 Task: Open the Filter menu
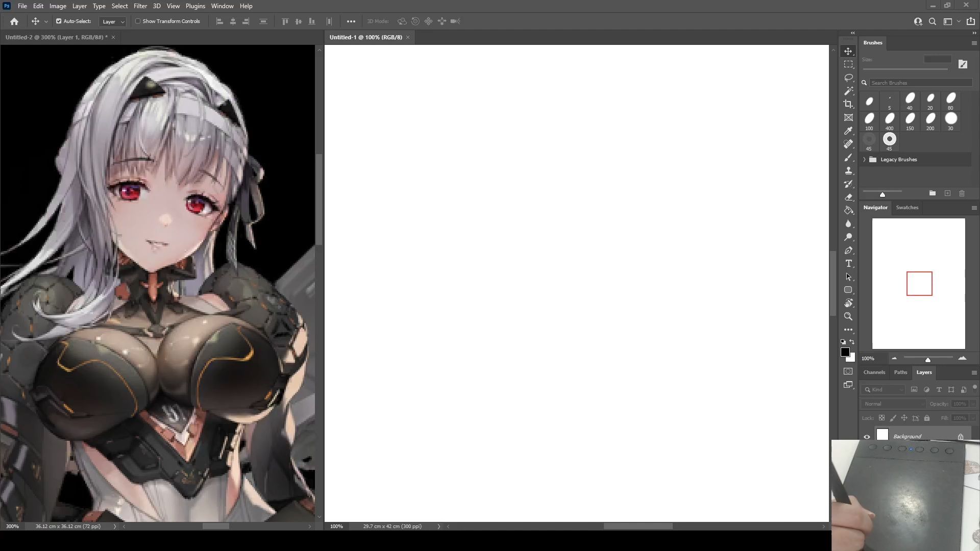coord(140,6)
